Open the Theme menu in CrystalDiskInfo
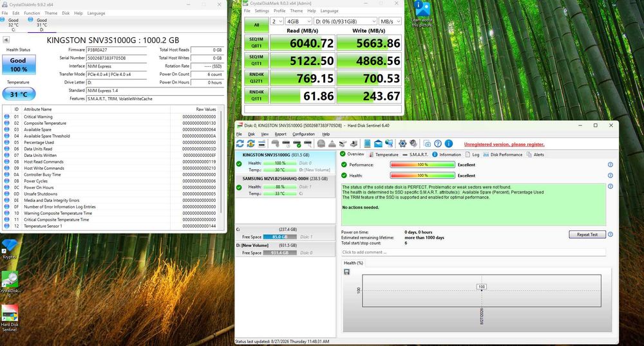The height and width of the screenshot is (346, 644). pos(51,13)
